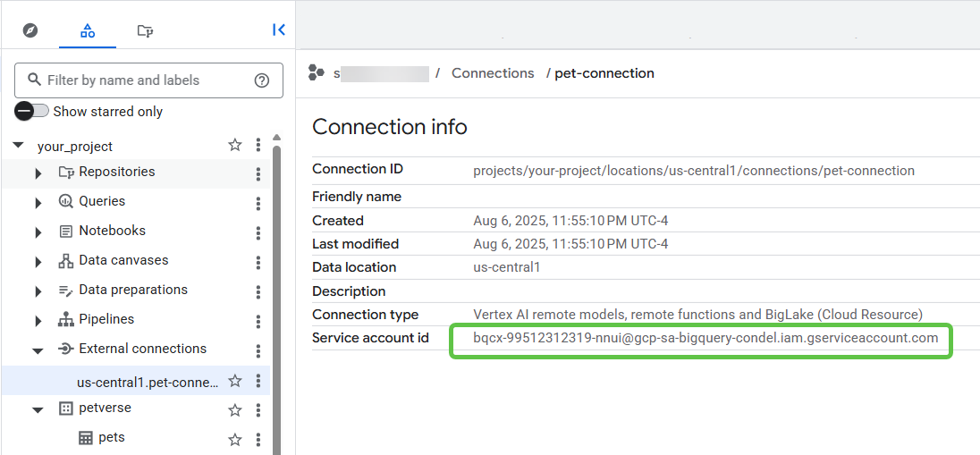Star the your_project project
The width and height of the screenshot is (980, 455).
click(235, 146)
